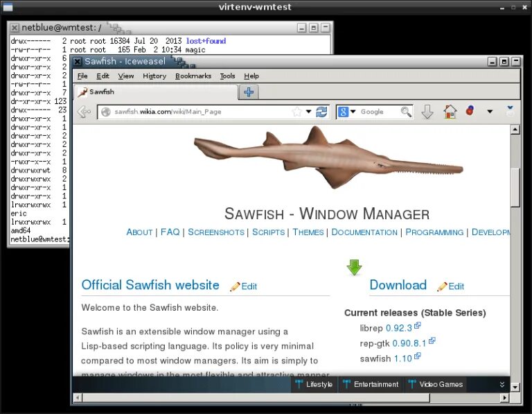
Task: Click magic filename in the terminal window
Action: (x=195, y=50)
